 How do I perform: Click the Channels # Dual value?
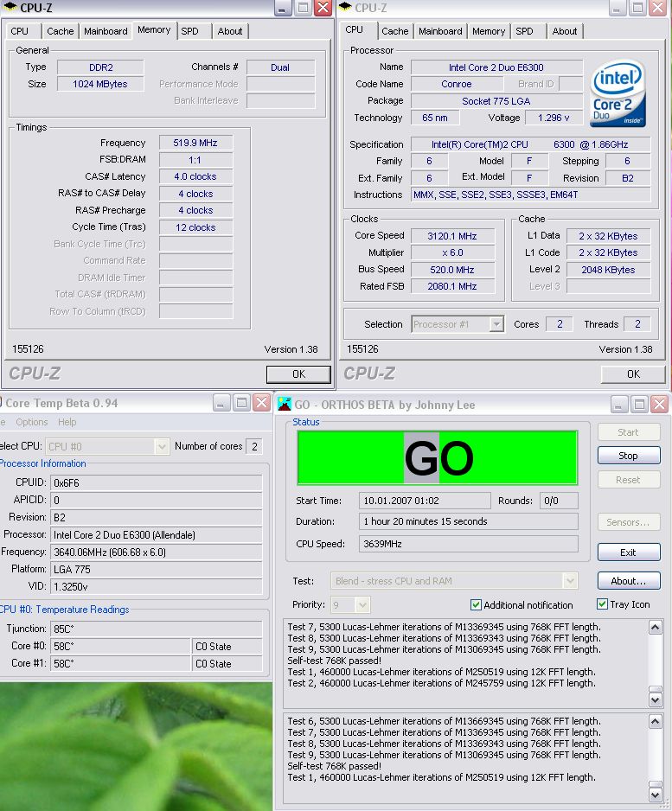pyautogui.click(x=280, y=67)
